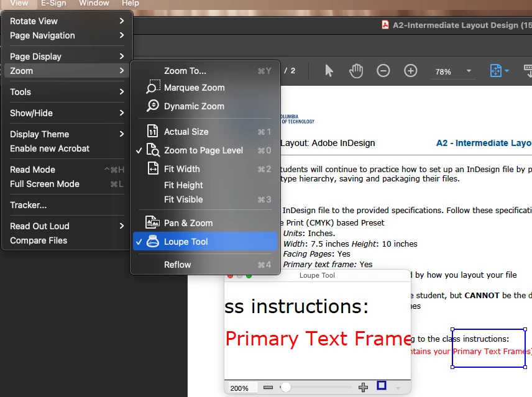Click the Fit Width page icon
The image size is (532, 397).
[153, 168]
